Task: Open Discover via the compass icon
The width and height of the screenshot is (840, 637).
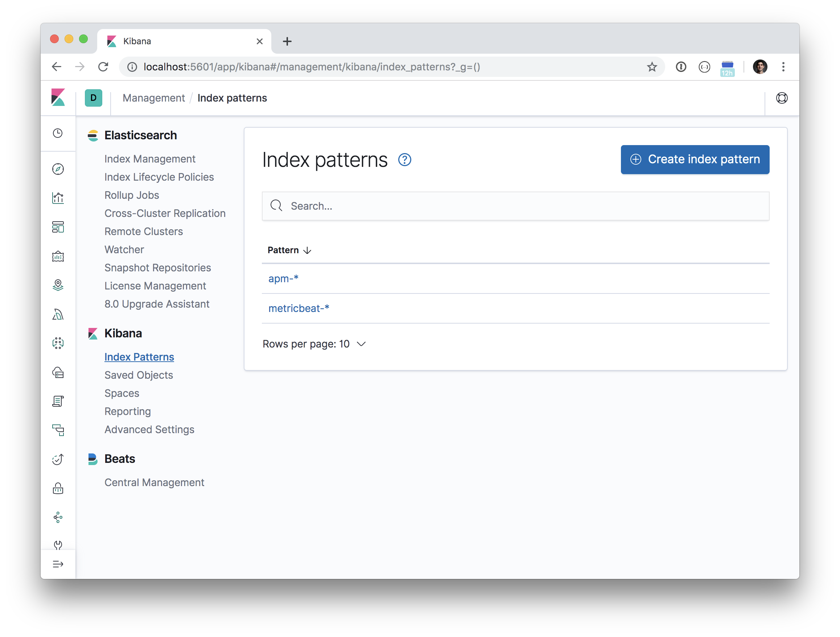Action: (58, 169)
